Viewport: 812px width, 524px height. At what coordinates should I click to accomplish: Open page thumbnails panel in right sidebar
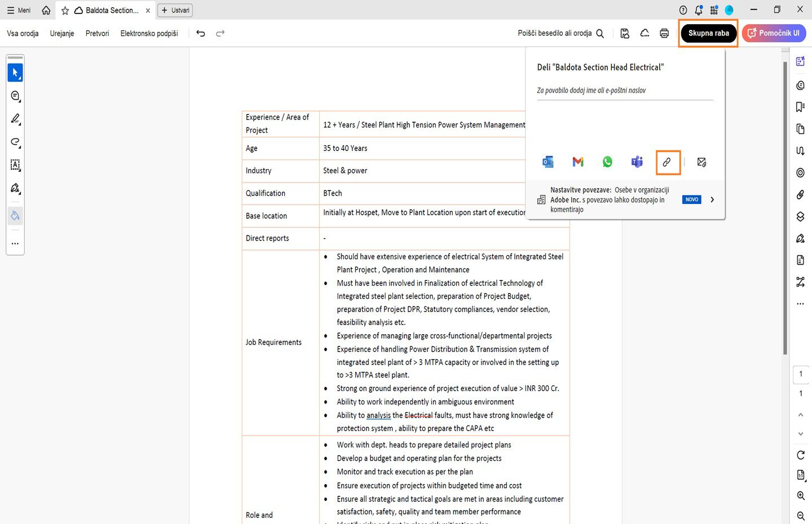[x=800, y=129]
